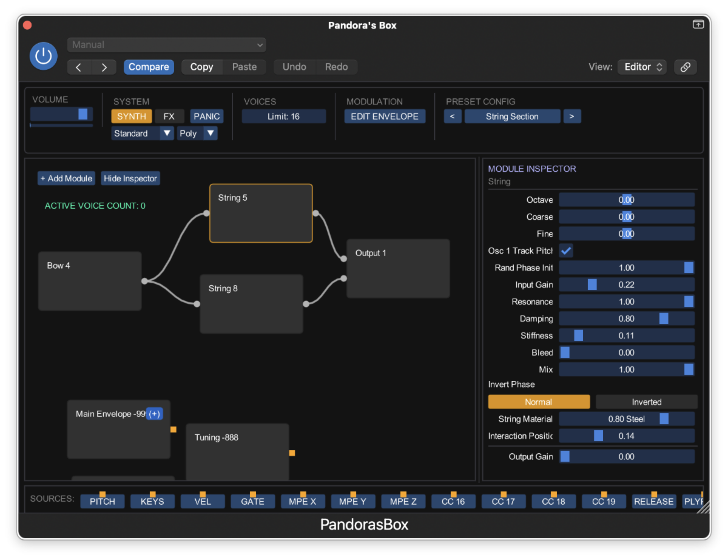The width and height of the screenshot is (728, 560).
Task: Click Hide Inspector button
Action: pyautogui.click(x=130, y=178)
